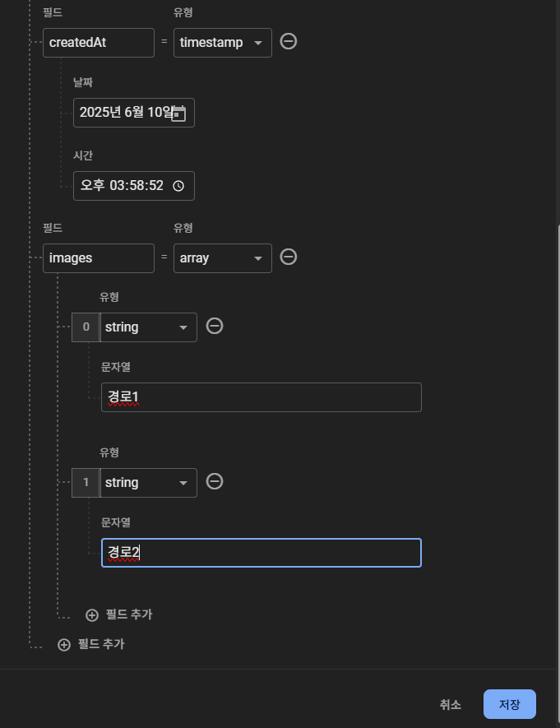This screenshot has width=560, height=728.
Task: Click plus icon for adding array item
Action: click(92, 615)
